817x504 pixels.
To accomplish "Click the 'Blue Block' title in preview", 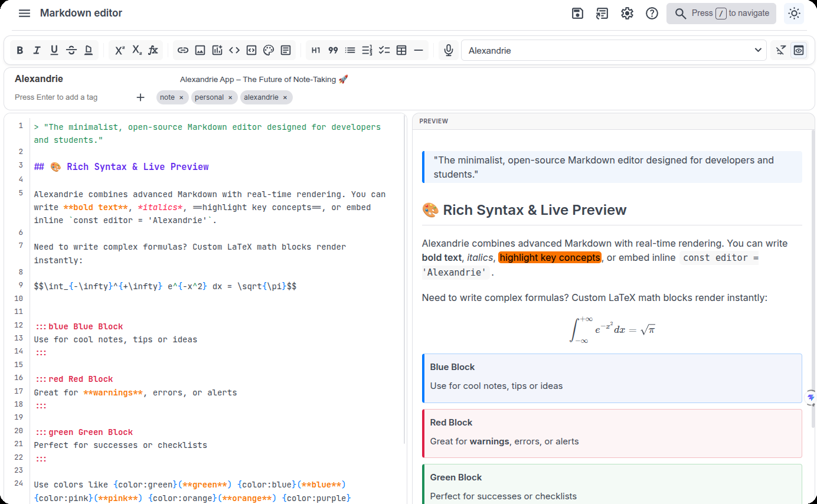I will tap(452, 367).
